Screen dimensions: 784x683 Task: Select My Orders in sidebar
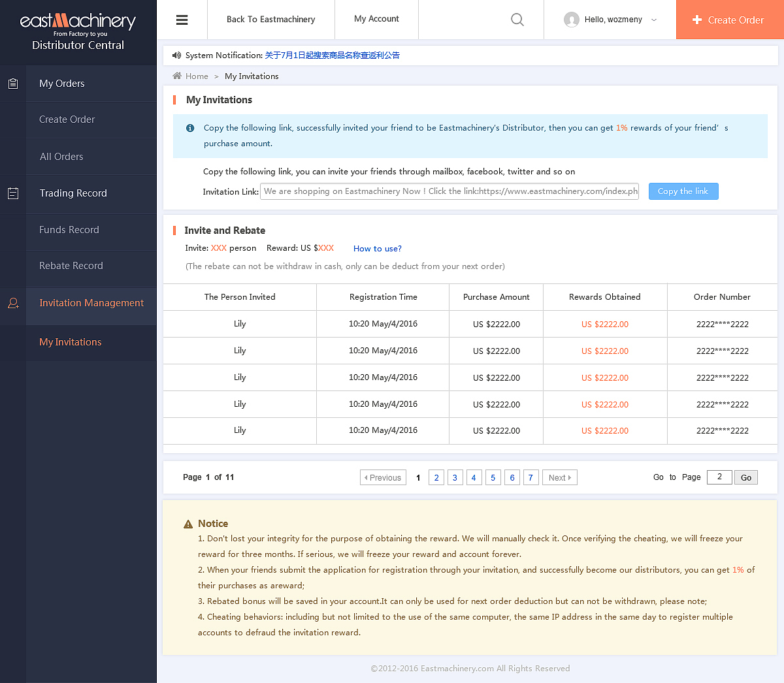pyautogui.click(x=62, y=84)
